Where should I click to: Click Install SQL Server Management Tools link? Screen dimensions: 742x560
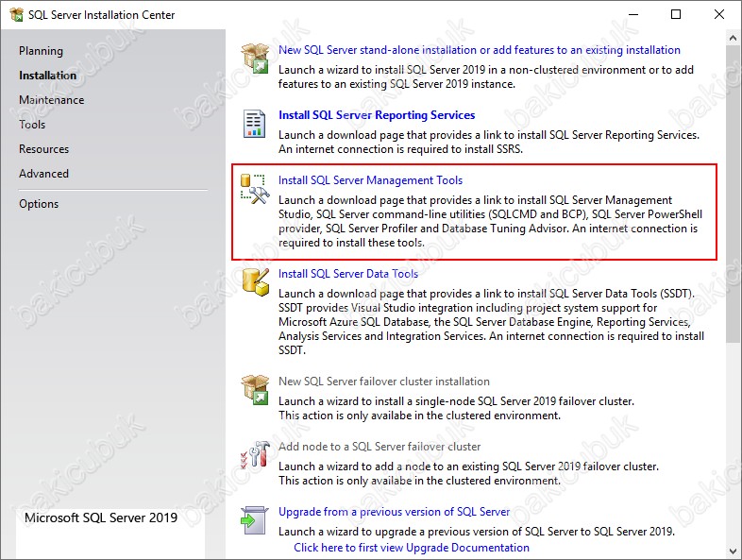370,180
